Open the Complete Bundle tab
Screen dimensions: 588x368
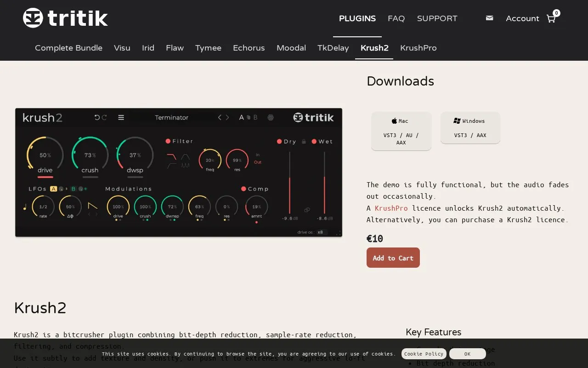pos(68,48)
